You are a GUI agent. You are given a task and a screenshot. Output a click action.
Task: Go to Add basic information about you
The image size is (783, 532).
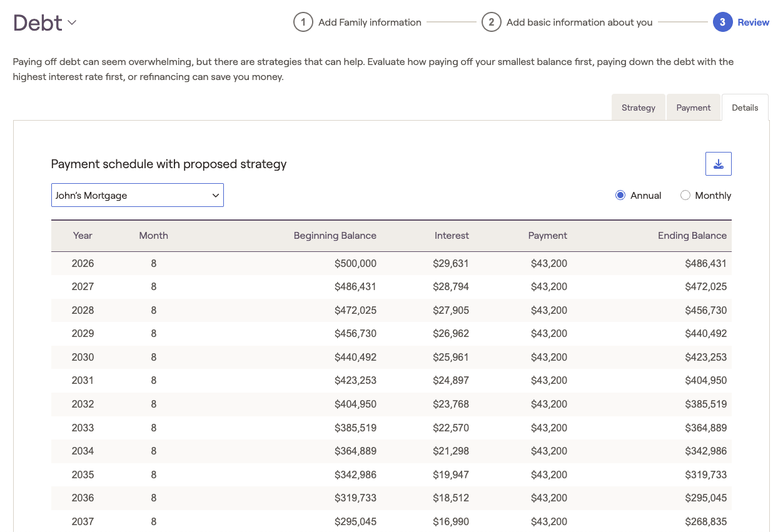click(x=579, y=23)
